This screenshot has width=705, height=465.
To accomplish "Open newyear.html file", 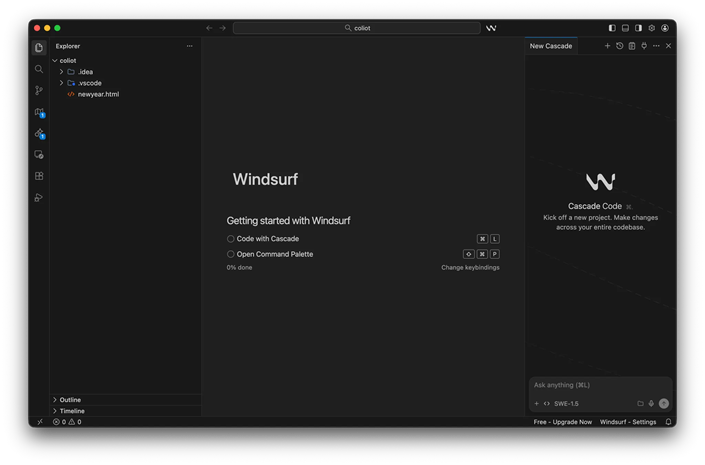I will 98,94.
